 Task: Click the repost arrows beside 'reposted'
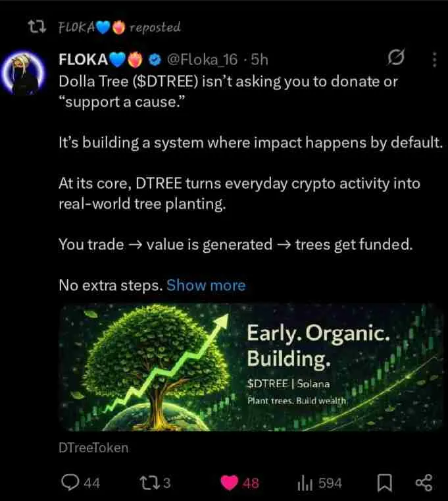39,27
